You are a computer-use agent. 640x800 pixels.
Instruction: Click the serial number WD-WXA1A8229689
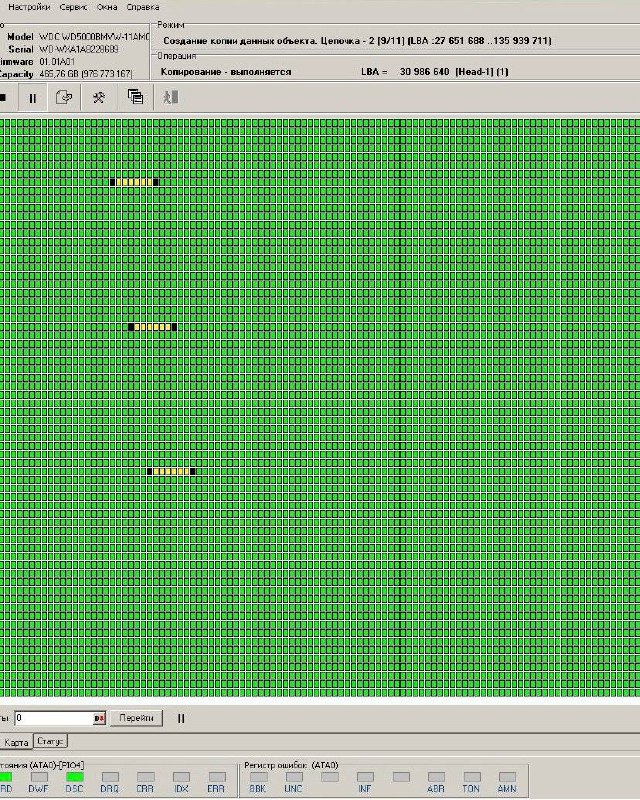[x=79, y=49]
